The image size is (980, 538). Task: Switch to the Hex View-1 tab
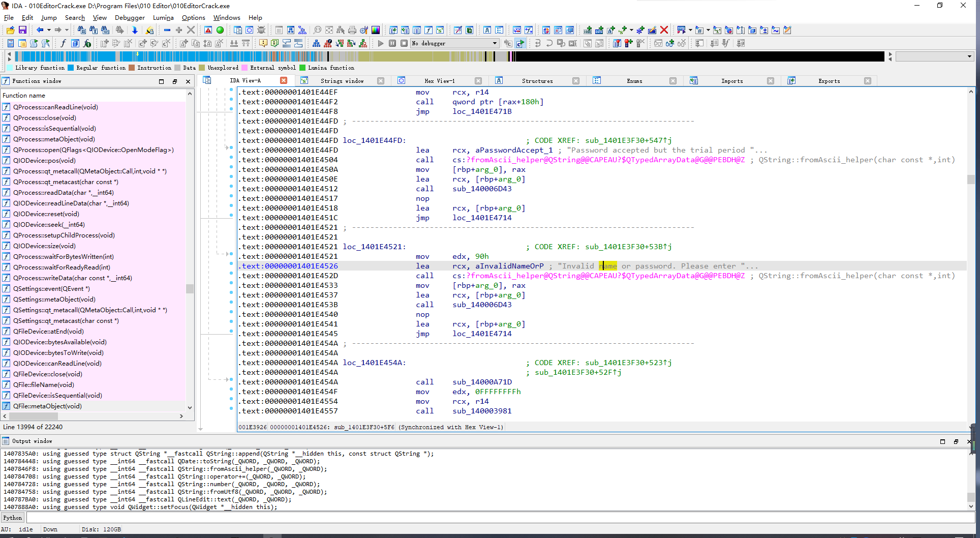point(440,81)
